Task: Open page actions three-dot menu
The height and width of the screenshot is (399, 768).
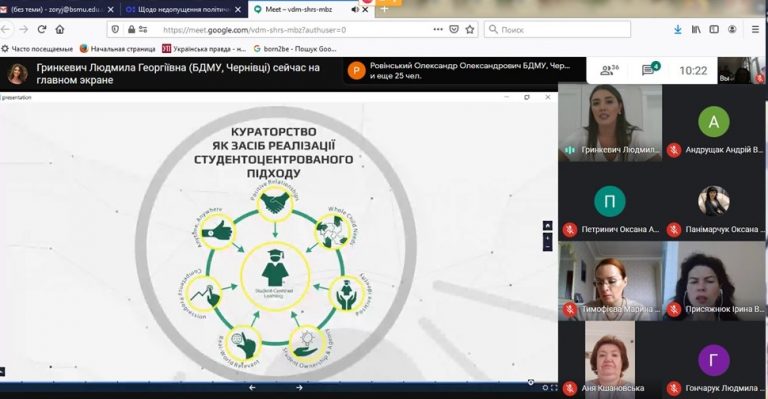Action: click(438, 29)
